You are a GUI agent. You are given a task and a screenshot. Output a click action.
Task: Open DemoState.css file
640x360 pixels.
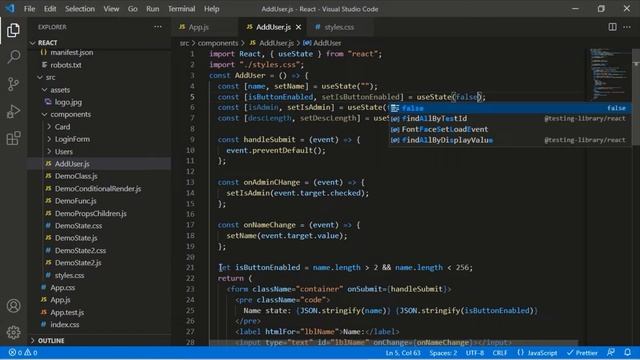coord(99,226)
